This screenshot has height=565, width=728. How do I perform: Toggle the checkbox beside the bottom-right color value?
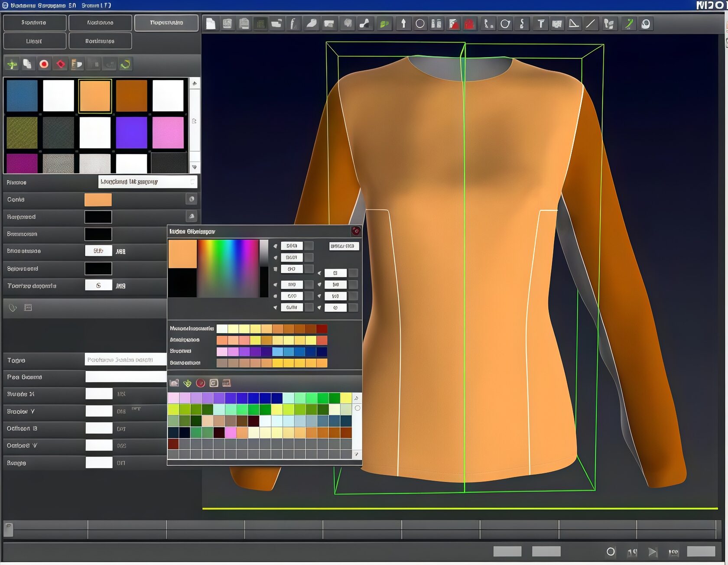353,308
